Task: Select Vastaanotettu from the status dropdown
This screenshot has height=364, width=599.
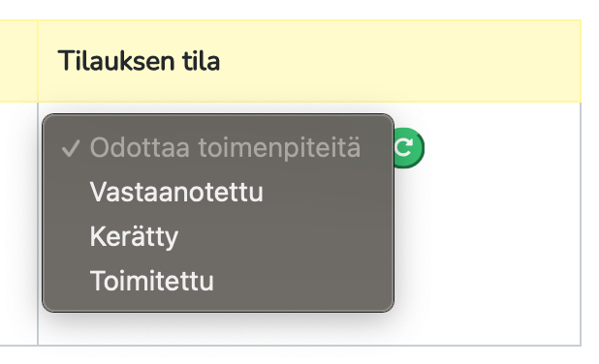Action: tap(218, 192)
